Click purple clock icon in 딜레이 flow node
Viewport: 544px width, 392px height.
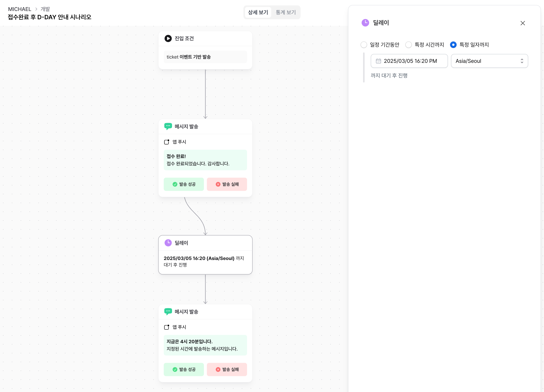(x=168, y=243)
